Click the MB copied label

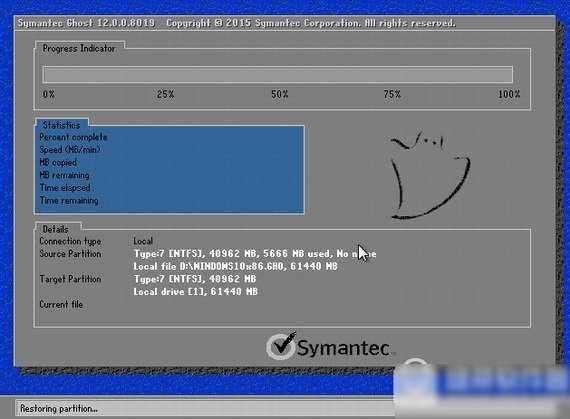58,162
